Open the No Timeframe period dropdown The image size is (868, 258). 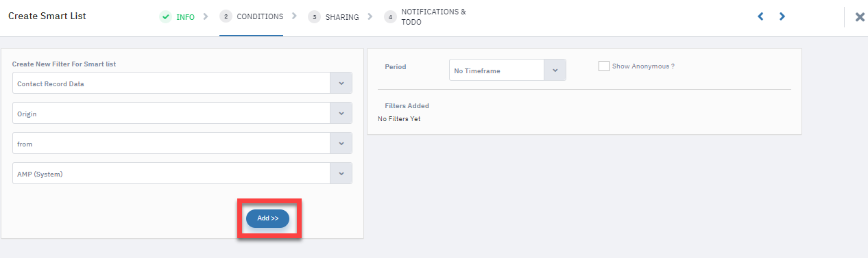click(507, 70)
